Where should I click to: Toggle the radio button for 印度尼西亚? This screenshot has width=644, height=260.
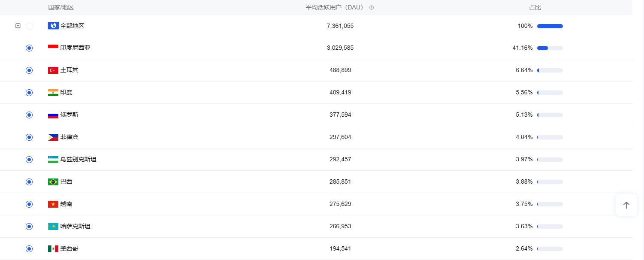tap(29, 48)
